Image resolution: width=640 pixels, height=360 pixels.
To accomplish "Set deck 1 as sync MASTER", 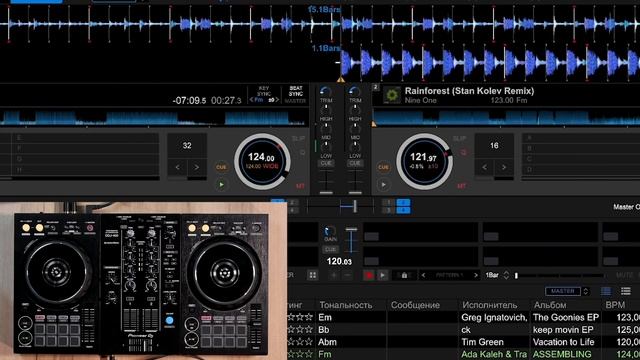I will [296, 101].
